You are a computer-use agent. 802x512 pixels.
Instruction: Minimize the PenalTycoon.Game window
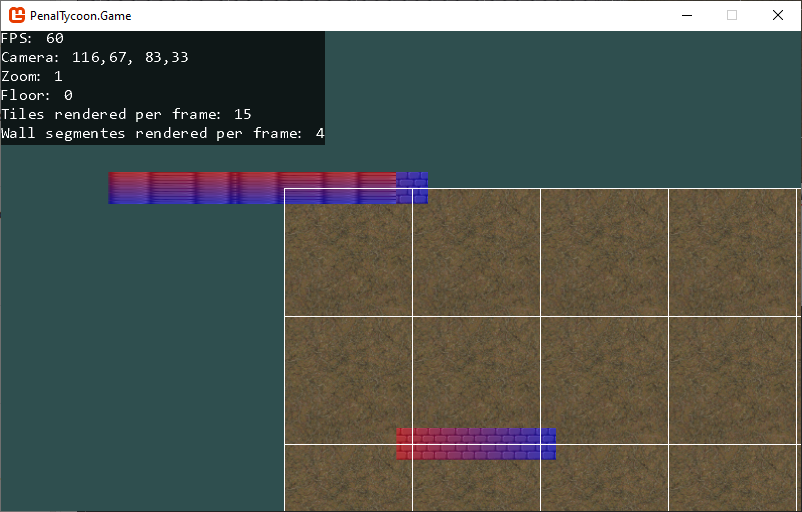tap(687, 15)
